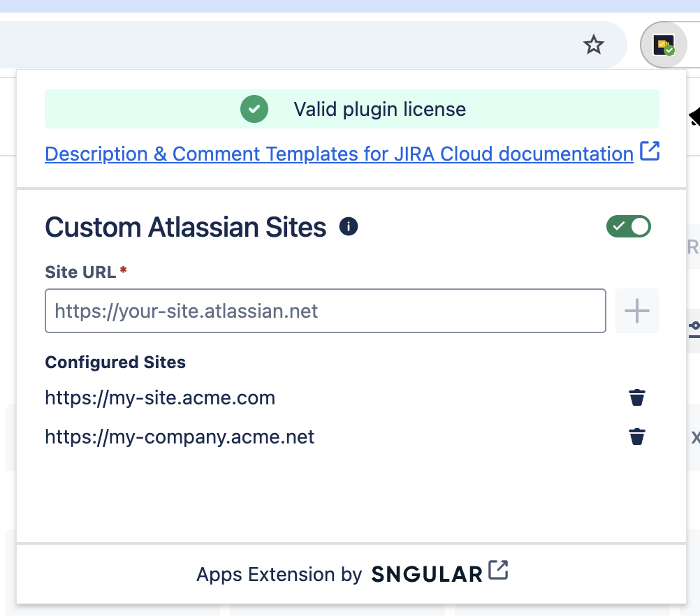The height and width of the screenshot is (616, 700).
Task: Click the green checkmark license status icon
Action: click(254, 110)
